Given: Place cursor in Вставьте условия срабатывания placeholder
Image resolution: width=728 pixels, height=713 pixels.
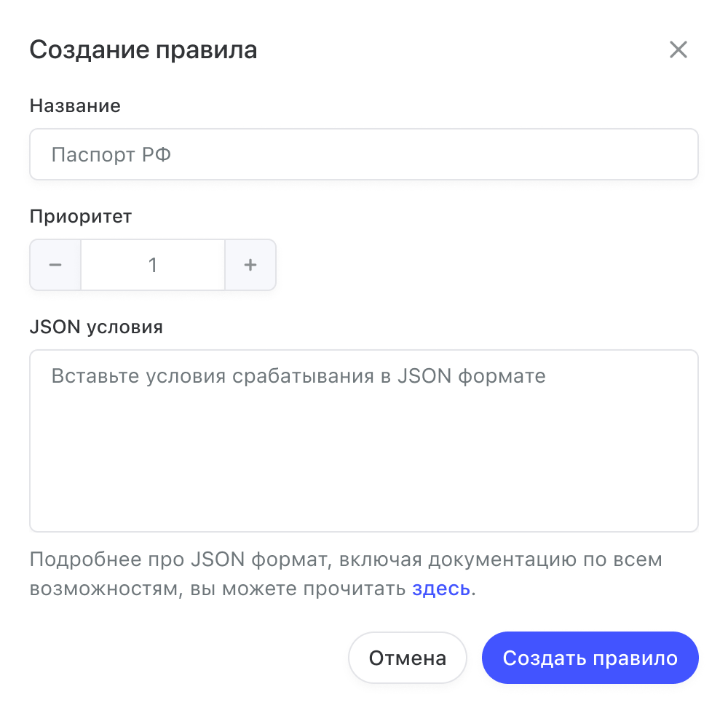Looking at the screenshot, I should click(x=298, y=377).
